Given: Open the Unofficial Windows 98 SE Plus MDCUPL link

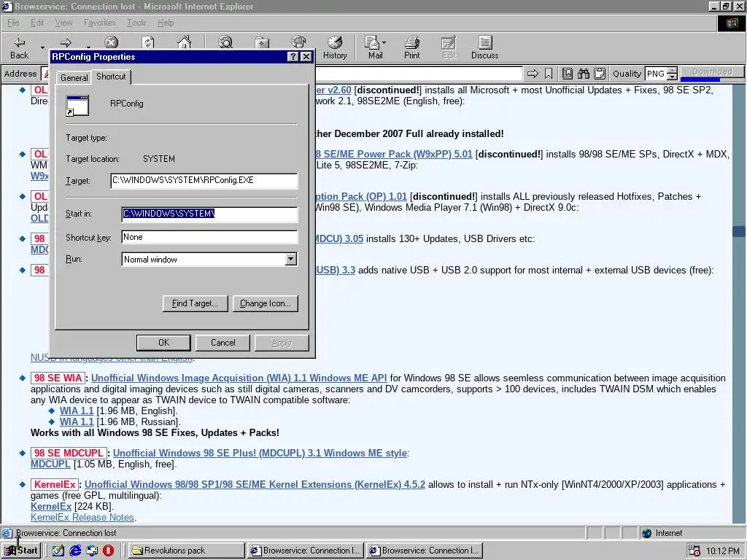Looking at the screenshot, I should coord(260,454).
